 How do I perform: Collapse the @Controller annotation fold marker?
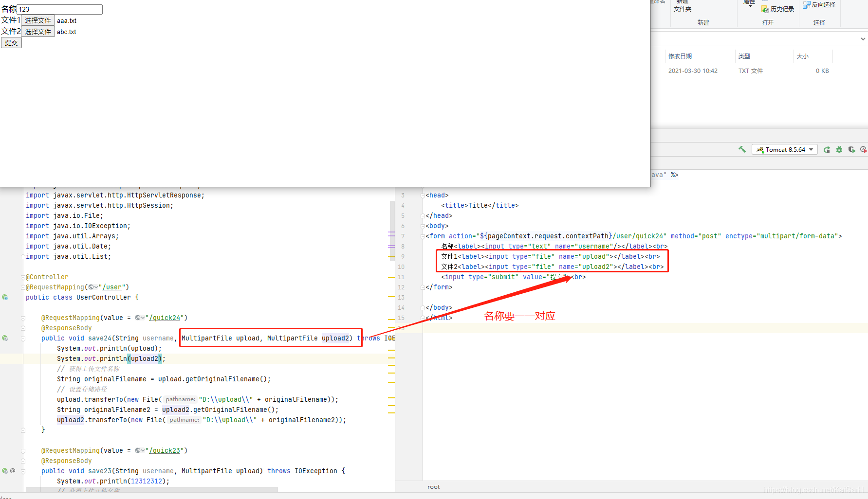[23, 277]
